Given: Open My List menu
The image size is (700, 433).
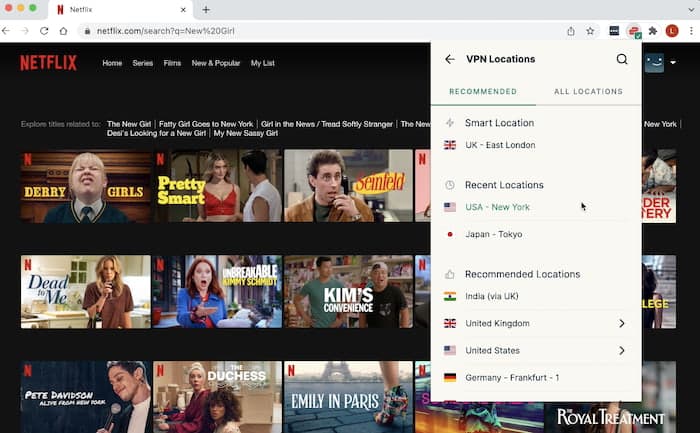Looking at the screenshot, I should [262, 63].
